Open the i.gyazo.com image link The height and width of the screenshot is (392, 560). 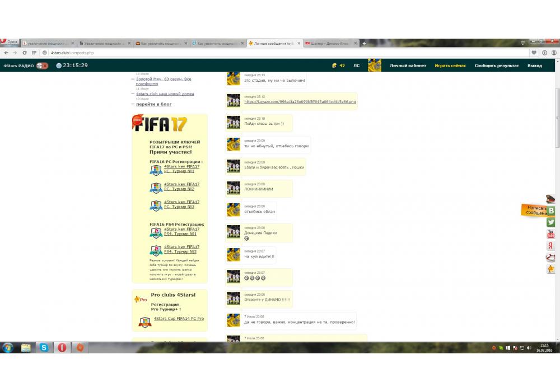300,102
